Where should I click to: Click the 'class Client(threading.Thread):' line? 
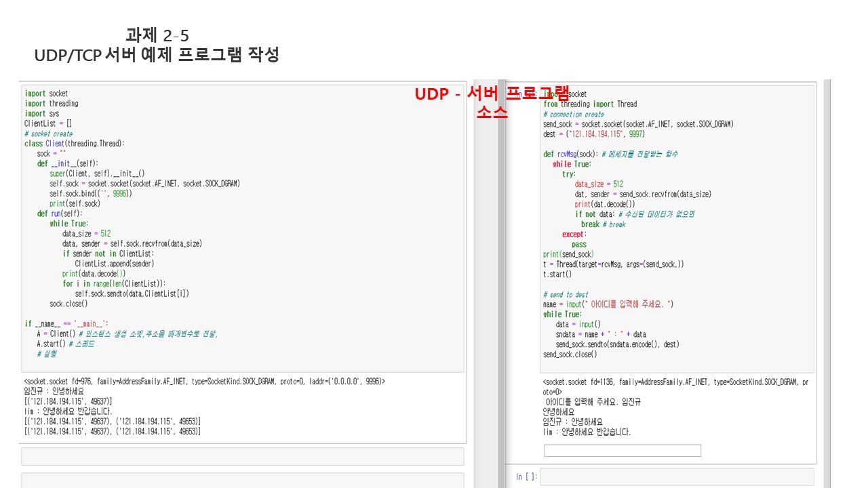[75, 144]
